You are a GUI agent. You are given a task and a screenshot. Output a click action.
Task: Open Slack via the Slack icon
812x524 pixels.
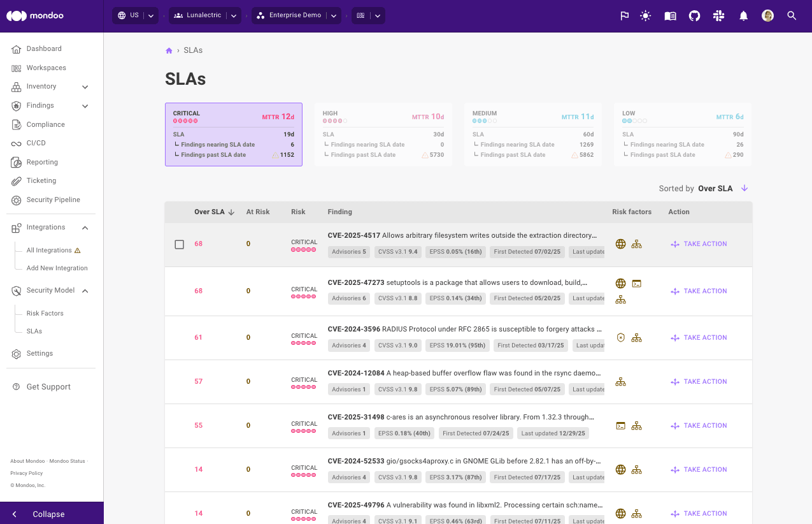click(718, 15)
